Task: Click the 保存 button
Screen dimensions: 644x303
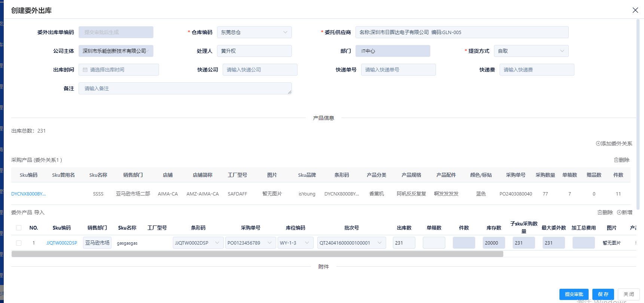Action: pos(603,294)
